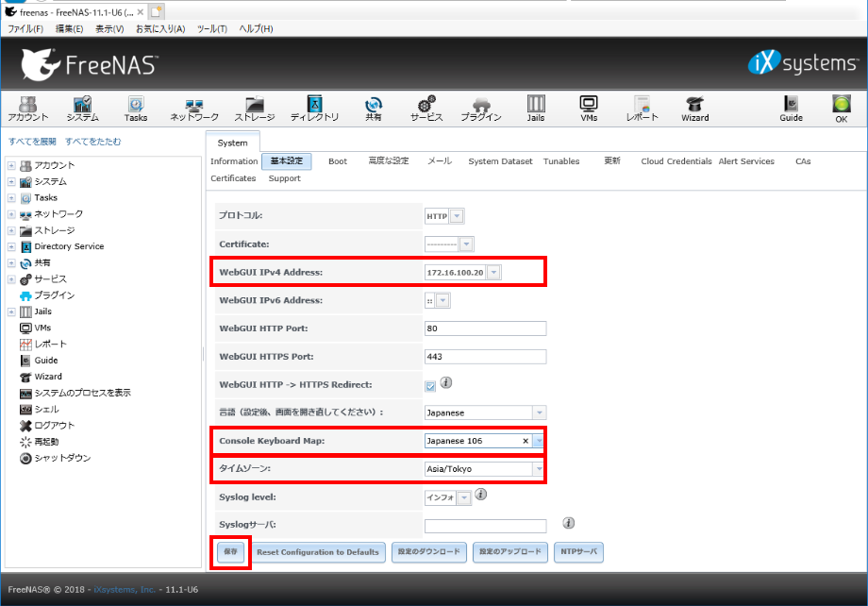
Task: Toggle the WebGUI HTTP to HTTPS Redirect checkbox
Action: point(430,387)
